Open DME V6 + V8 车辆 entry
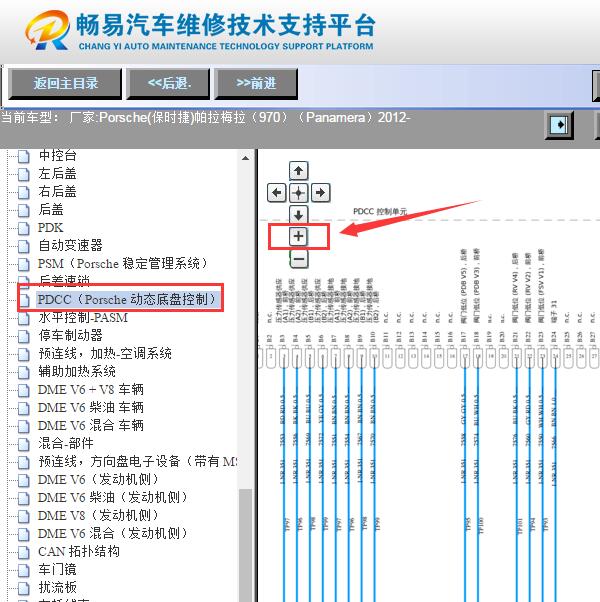600x602 pixels. 91,389
